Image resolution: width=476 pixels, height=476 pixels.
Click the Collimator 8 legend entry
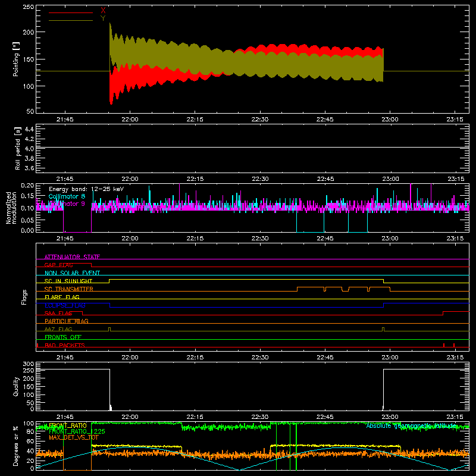tap(67, 196)
